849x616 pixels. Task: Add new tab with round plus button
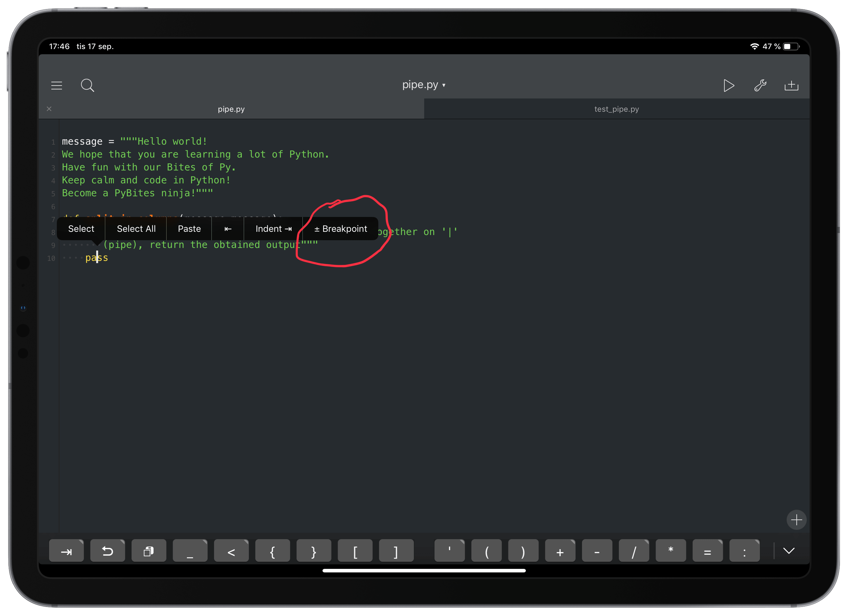tap(796, 520)
